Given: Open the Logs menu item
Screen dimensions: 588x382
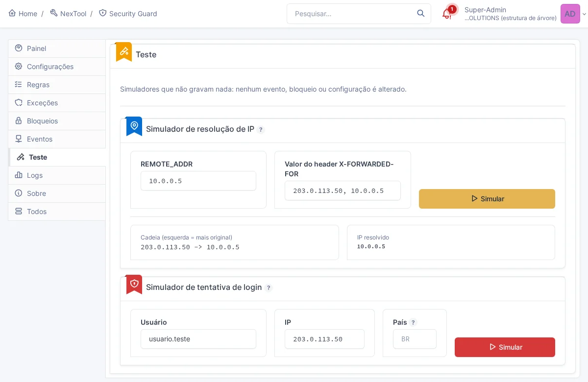Looking at the screenshot, I should point(57,175).
